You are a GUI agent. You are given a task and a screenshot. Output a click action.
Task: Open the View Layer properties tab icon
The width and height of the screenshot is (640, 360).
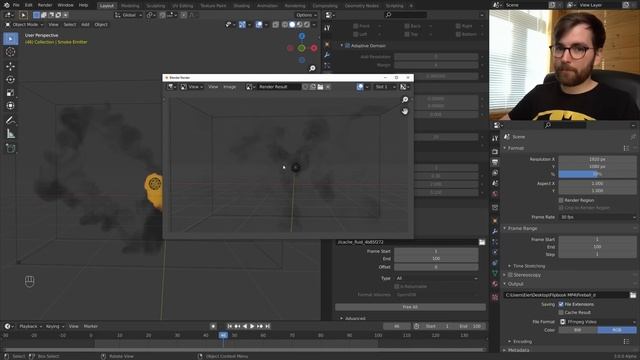tap(495, 173)
